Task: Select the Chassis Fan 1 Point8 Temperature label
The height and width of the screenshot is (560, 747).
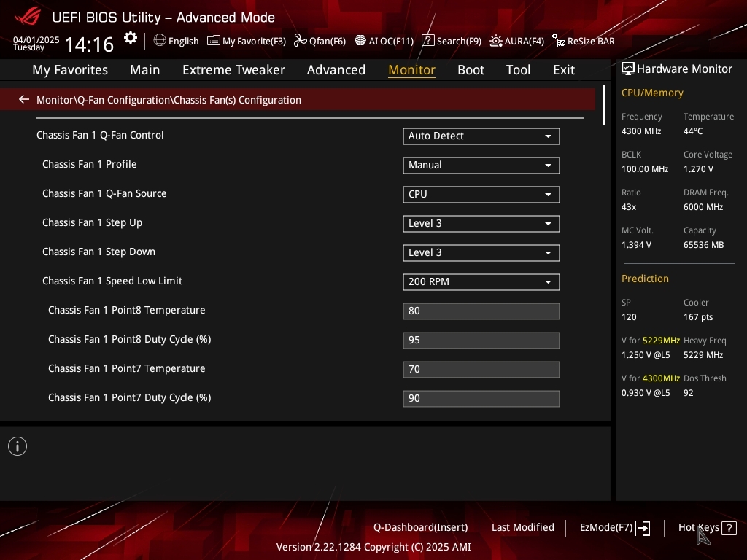Action: (x=127, y=310)
